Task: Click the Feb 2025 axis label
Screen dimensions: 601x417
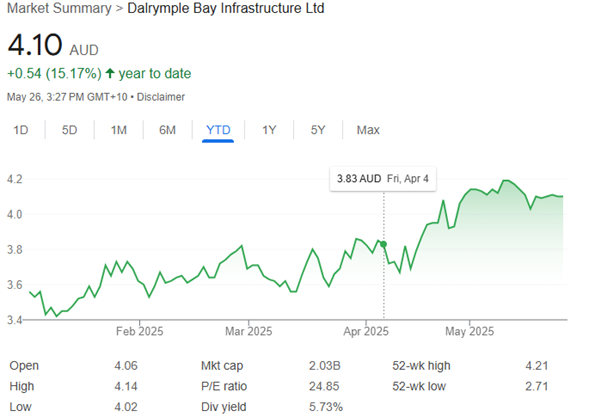Action: 139,331
